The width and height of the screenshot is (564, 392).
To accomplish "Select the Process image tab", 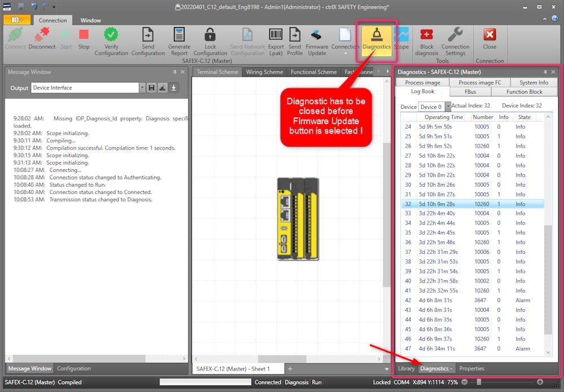I will click(x=423, y=82).
